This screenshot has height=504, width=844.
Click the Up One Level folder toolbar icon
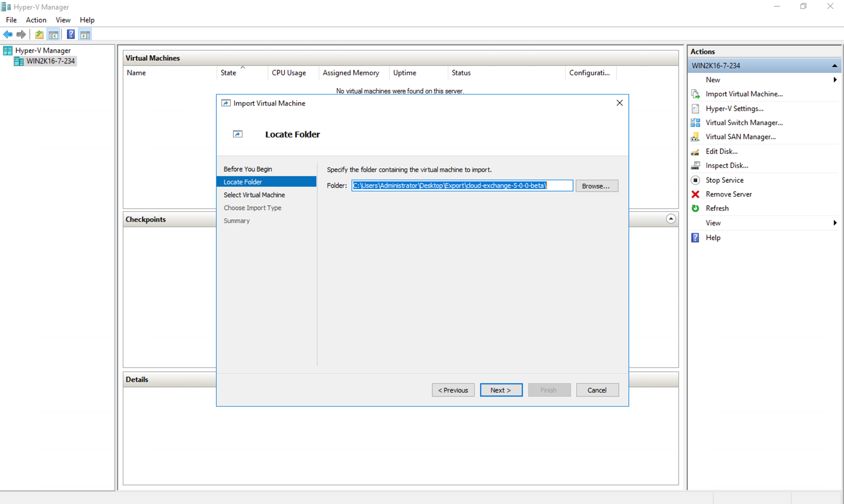pos(39,35)
